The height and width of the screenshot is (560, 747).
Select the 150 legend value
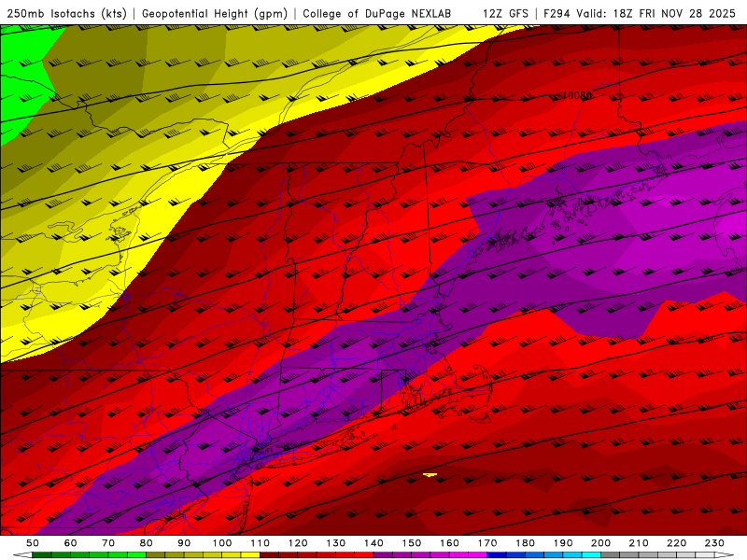tap(412, 543)
